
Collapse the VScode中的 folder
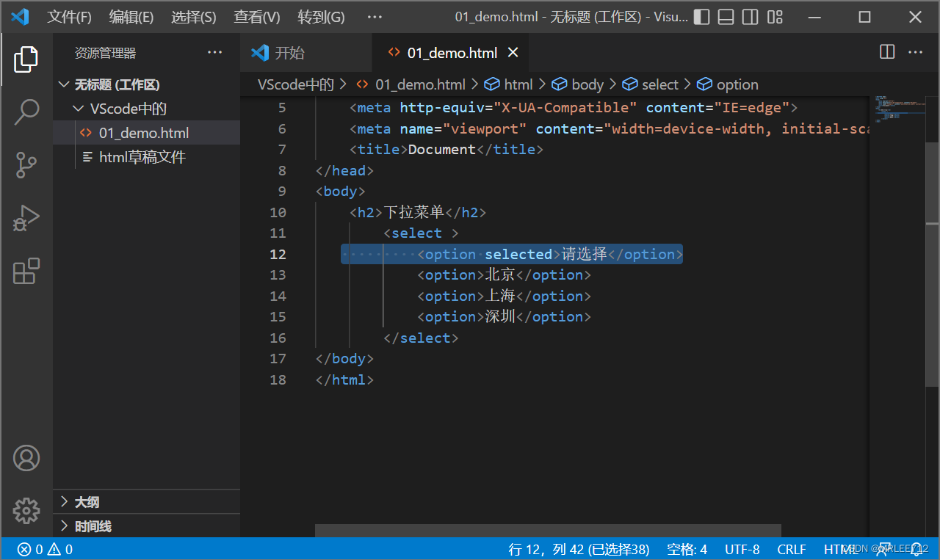click(x=147, y=109)
